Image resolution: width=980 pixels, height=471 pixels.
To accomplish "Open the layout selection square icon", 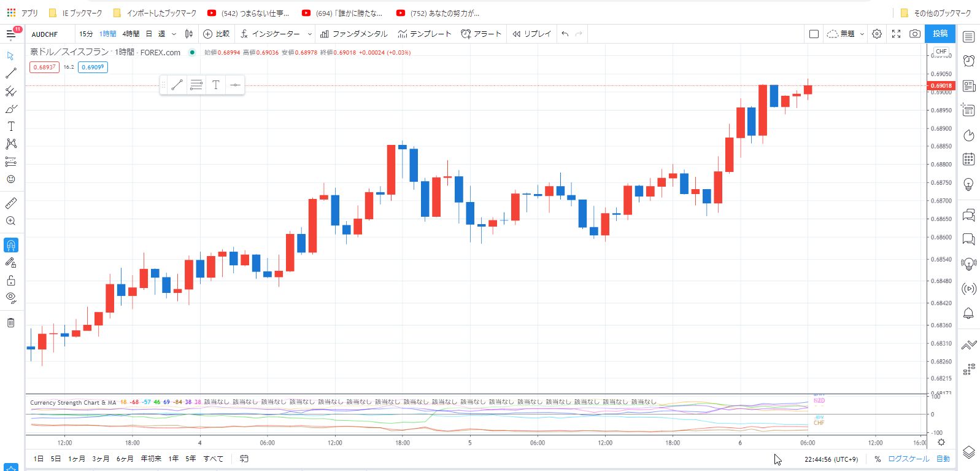I will 814,34.
